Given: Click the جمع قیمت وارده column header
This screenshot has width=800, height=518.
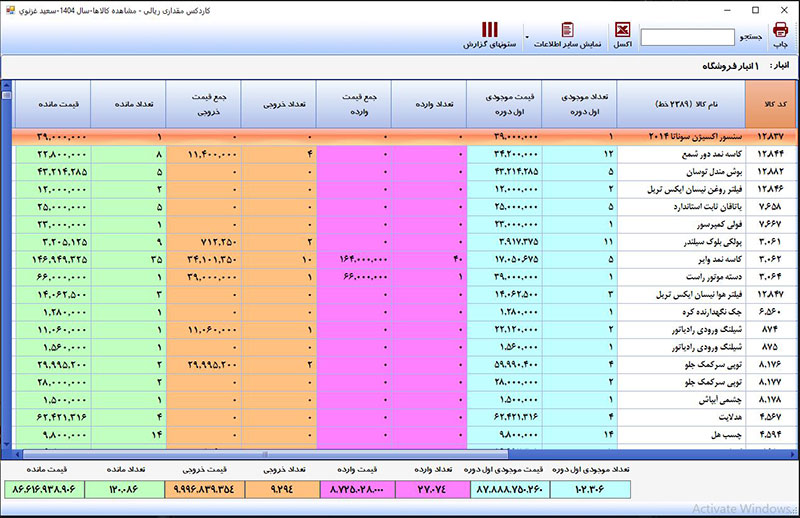Looking at the screenshot, I should (354, 104).
